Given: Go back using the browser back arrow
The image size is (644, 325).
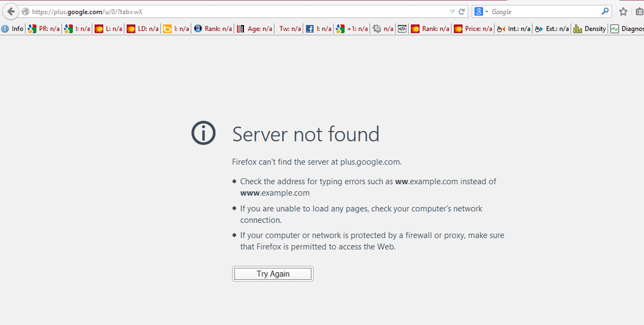Looking at the screenshot, I should click(x=11, y=12).
